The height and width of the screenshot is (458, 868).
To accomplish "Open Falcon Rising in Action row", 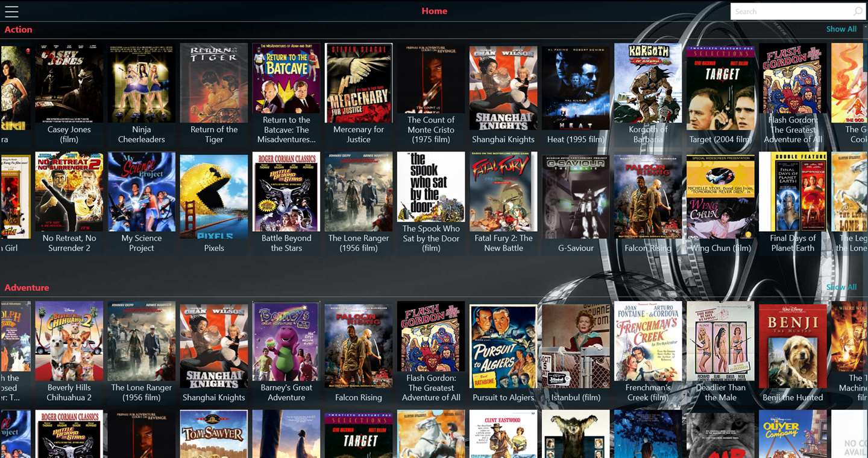I will click(648, 197).
